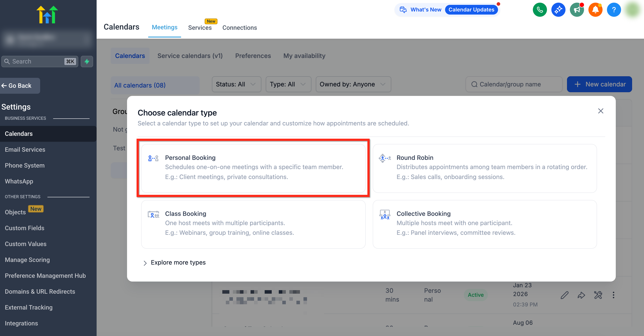Open the three-dot menu for calendar row

[613, 295]
